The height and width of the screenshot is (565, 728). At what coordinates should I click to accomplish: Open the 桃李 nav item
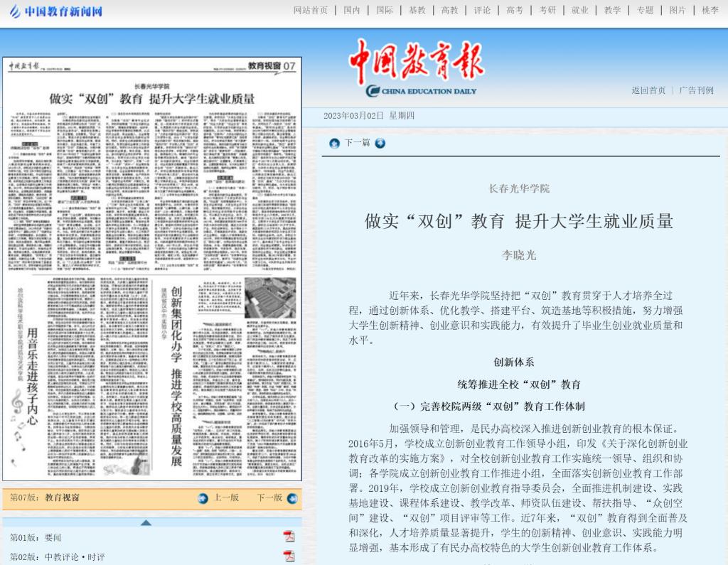pyautogui.click(x=710, y=10)
